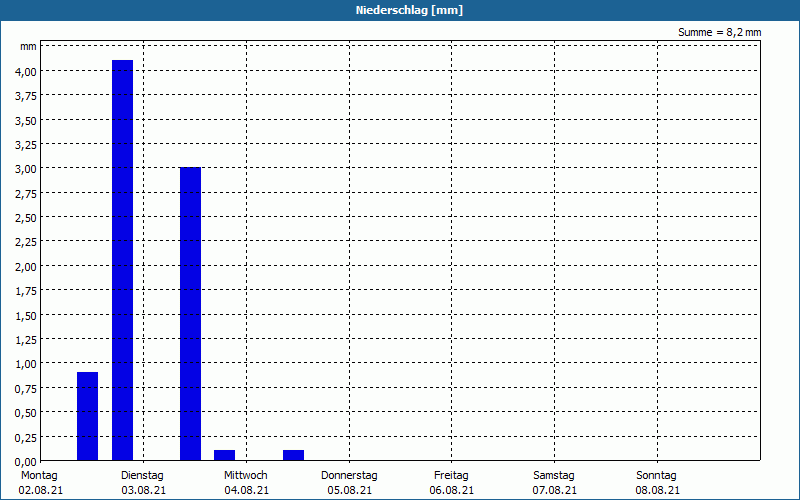Click the date 05.08.21
Screen dimensions: 800x500
point(349,490)
